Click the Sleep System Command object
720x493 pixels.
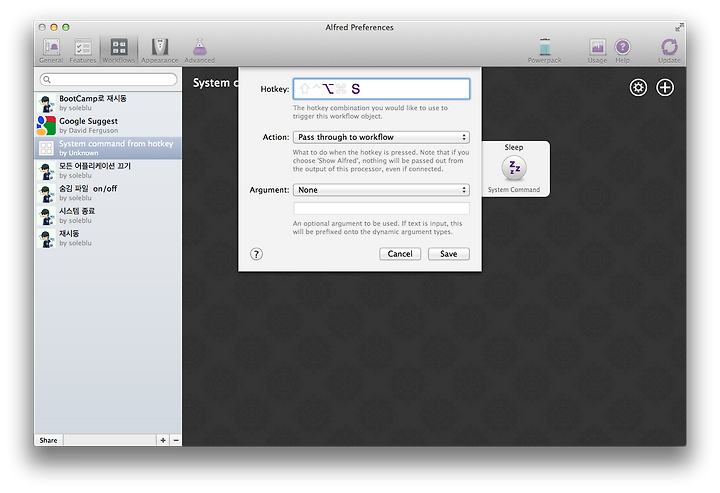click(514, 169)
